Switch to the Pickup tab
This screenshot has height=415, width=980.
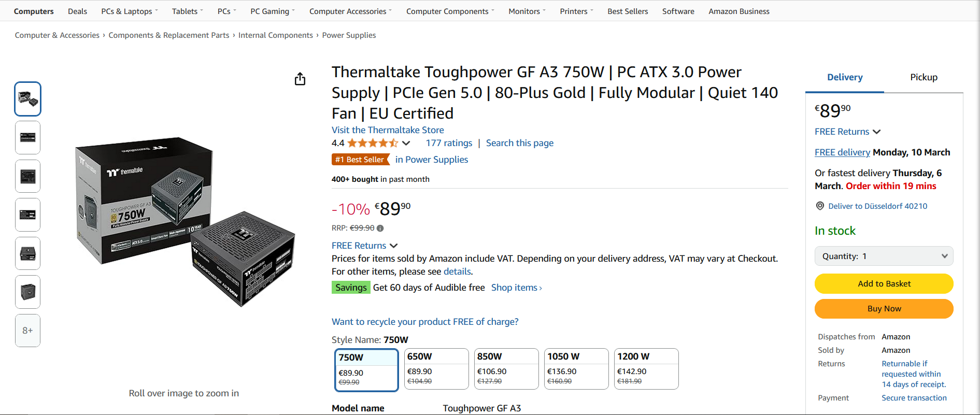(924, 77)
